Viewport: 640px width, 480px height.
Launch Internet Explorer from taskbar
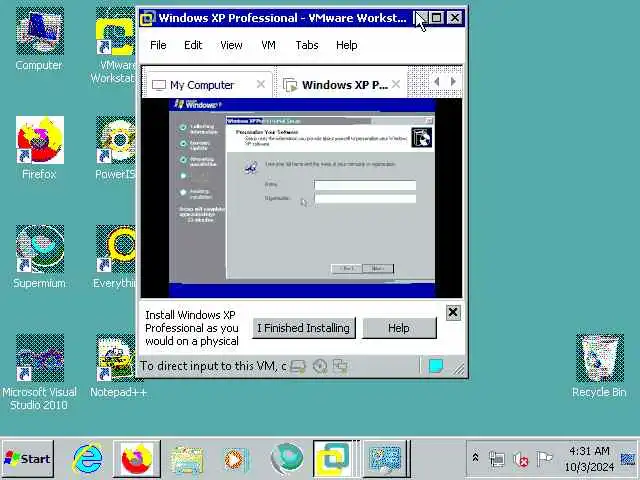click(87, 459)
